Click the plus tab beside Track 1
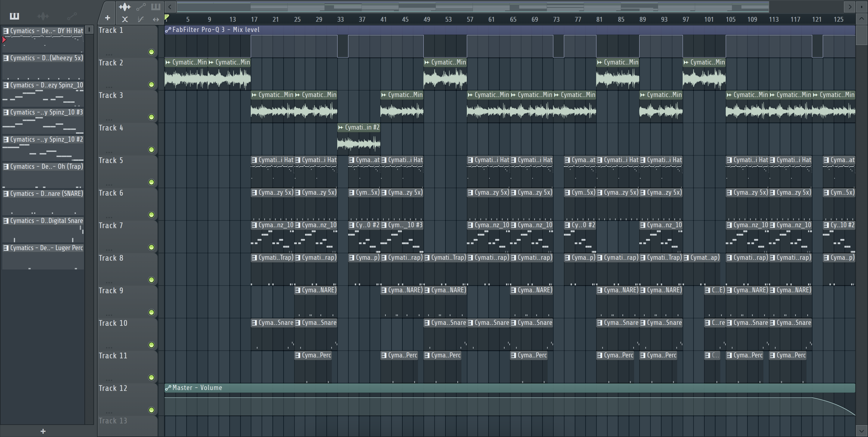 point(107,18)
